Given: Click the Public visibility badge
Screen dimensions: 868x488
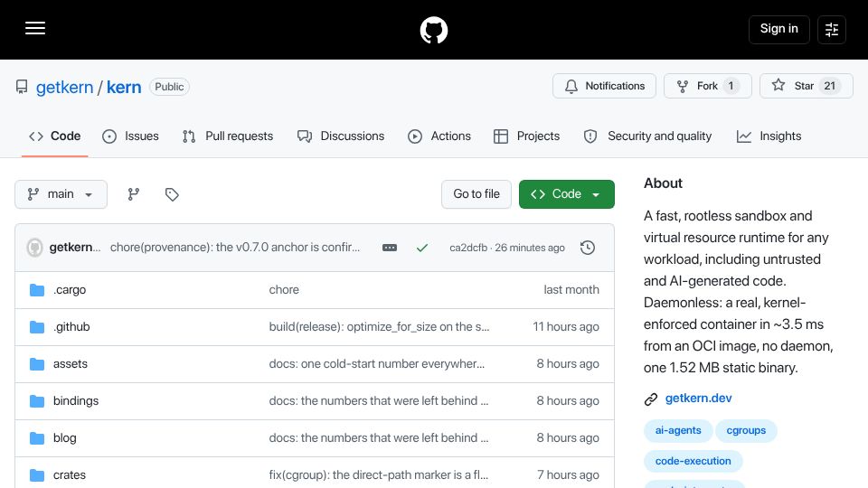Looking at the screenshot, I should 169,87.
